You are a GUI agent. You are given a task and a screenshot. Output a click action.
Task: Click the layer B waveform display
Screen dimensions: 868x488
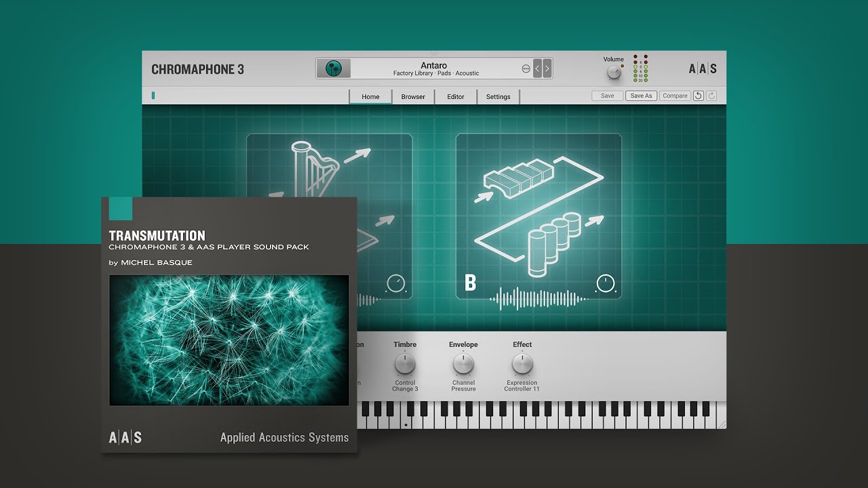tap(538, 299)
